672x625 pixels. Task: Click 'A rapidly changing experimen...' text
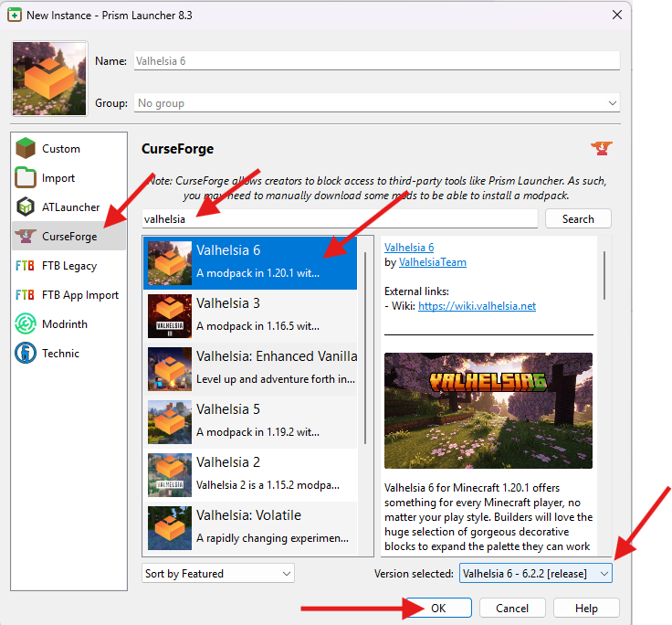click(x=272, y=538)
